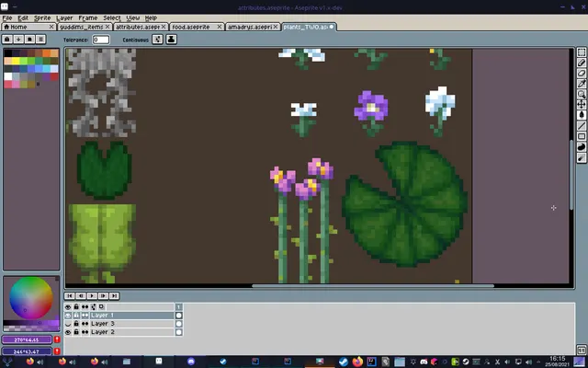This screenshot has height=368, width=588.
Task: Click the Tolerance input field
Action: coord(101,40)
